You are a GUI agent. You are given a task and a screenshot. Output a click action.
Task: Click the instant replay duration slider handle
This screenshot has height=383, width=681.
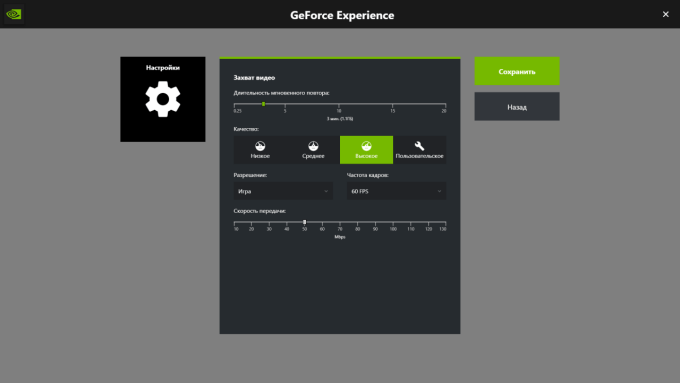tap(264, 104)
